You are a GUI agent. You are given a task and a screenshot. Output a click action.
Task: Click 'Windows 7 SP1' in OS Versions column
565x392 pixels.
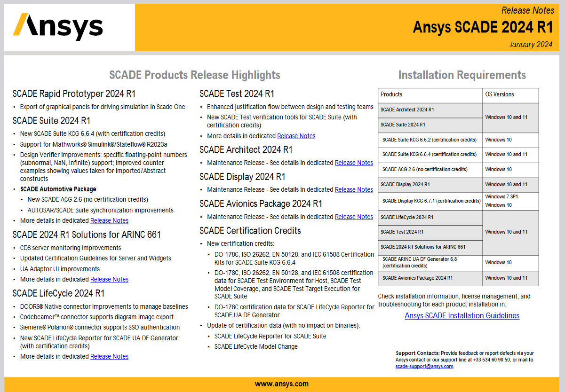501,196
